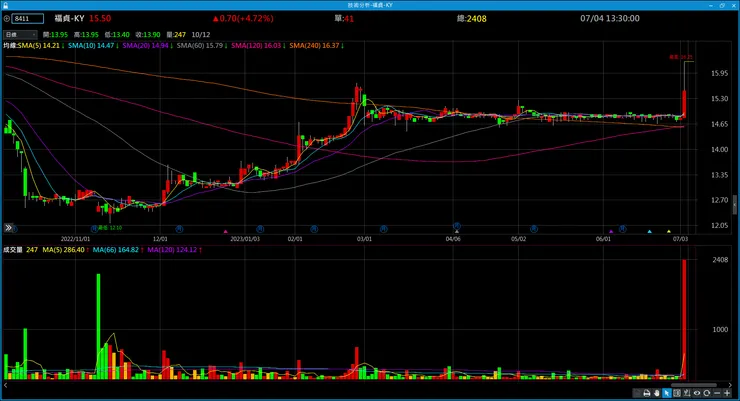740x401 pixels.
Task: Click the greyed first icon in bottom toolbar
Action: (637, 393)
